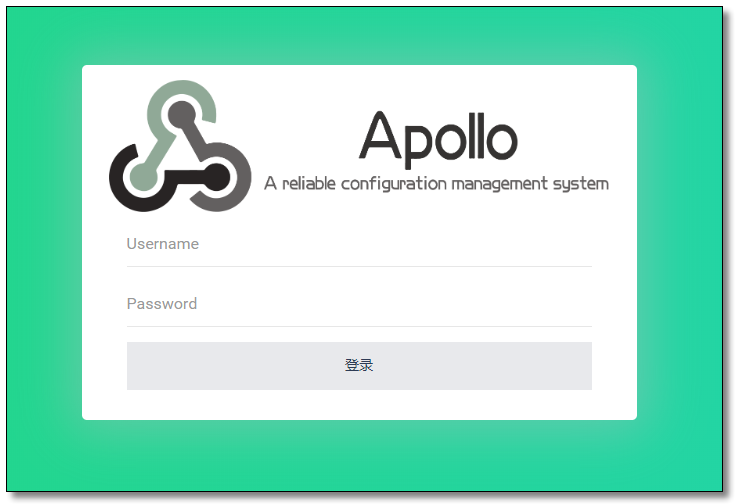Click the light green node in logo

pos(143,178)
